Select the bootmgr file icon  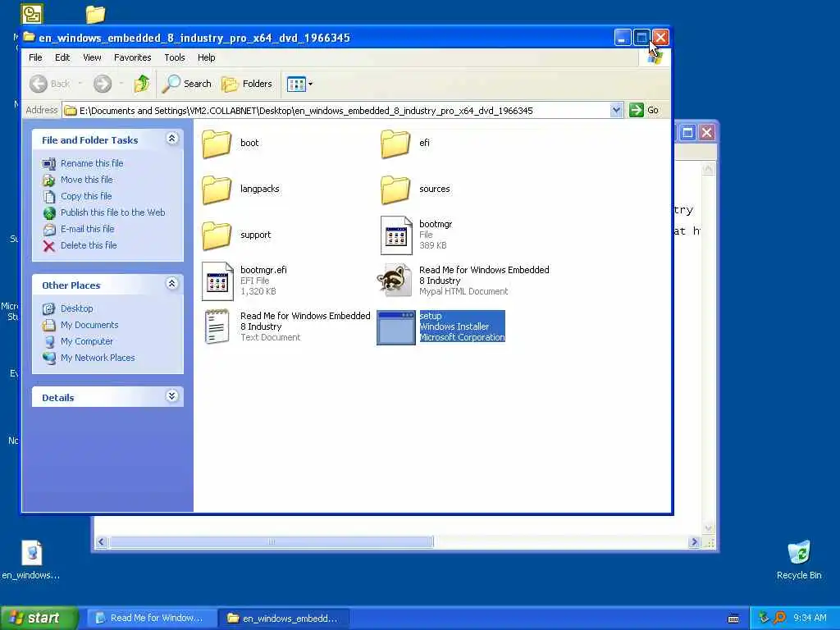(x=396, y=235)
